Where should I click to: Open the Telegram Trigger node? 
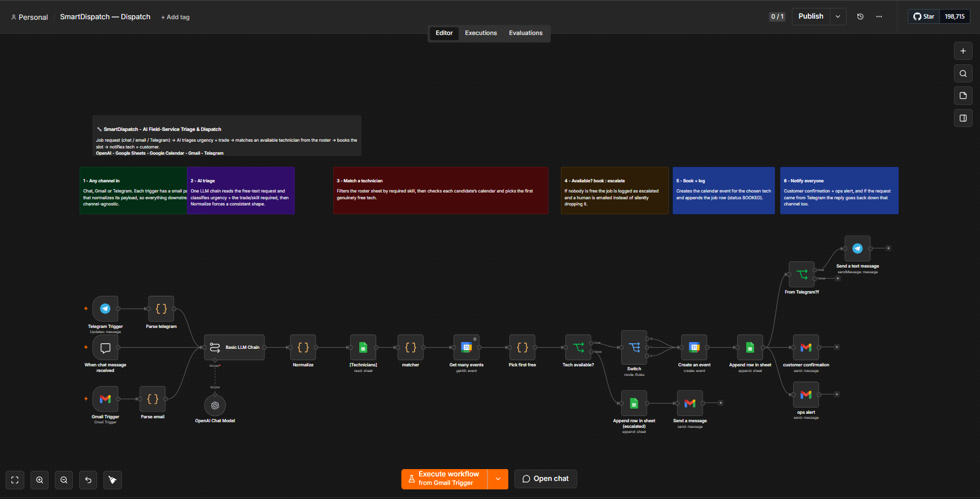pyautogui.click(x=105, y=309)
